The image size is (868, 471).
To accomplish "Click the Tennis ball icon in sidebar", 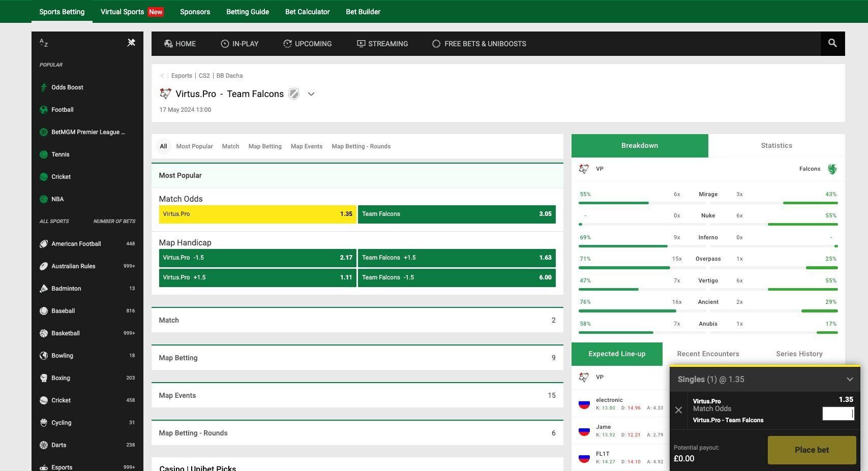I will [x=44, y=154].
